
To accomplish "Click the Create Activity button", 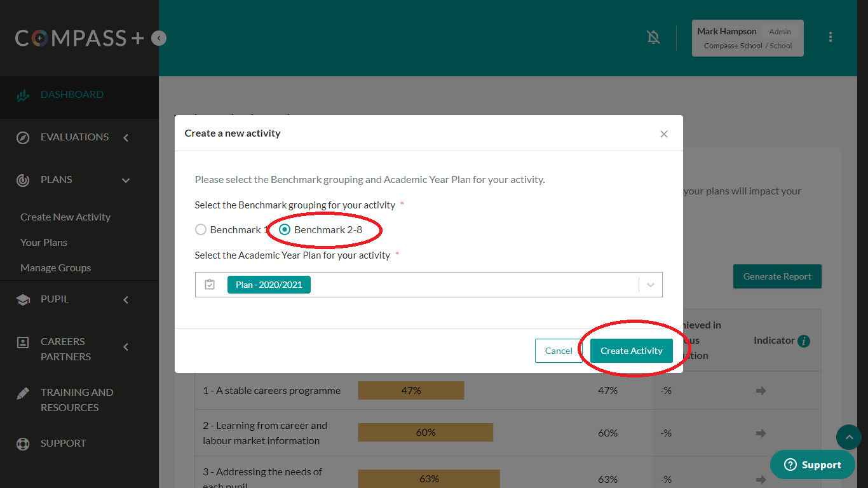I will click(631, 351).
